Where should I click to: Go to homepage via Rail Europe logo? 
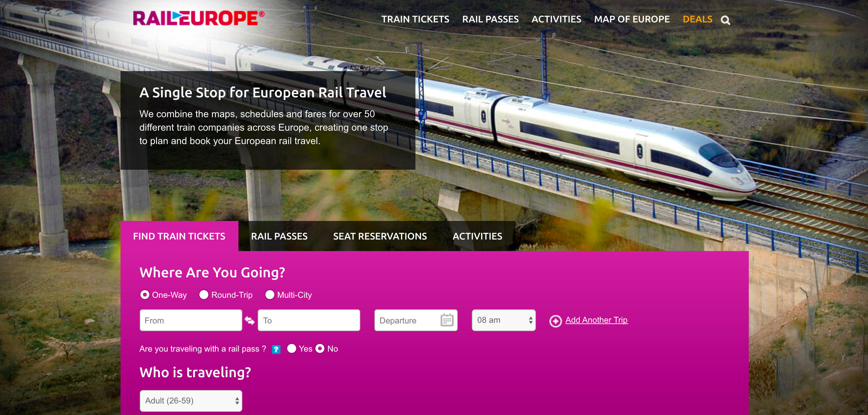click(198, 18)
